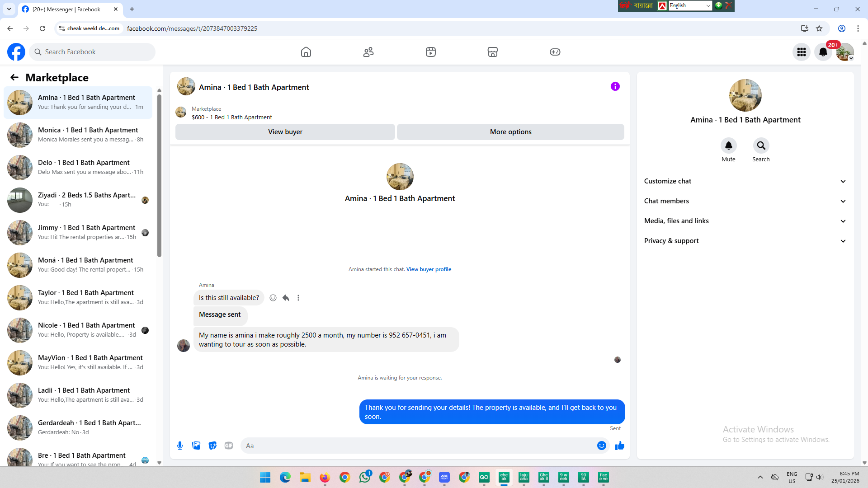Open Microsoft Edge from the taskbar

pos(285,477)
